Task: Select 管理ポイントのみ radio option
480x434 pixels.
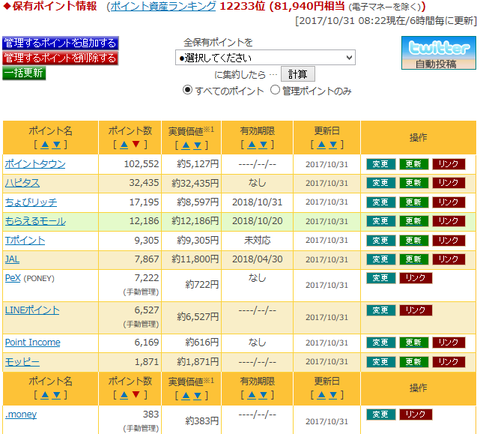Action: click(275, 90)
